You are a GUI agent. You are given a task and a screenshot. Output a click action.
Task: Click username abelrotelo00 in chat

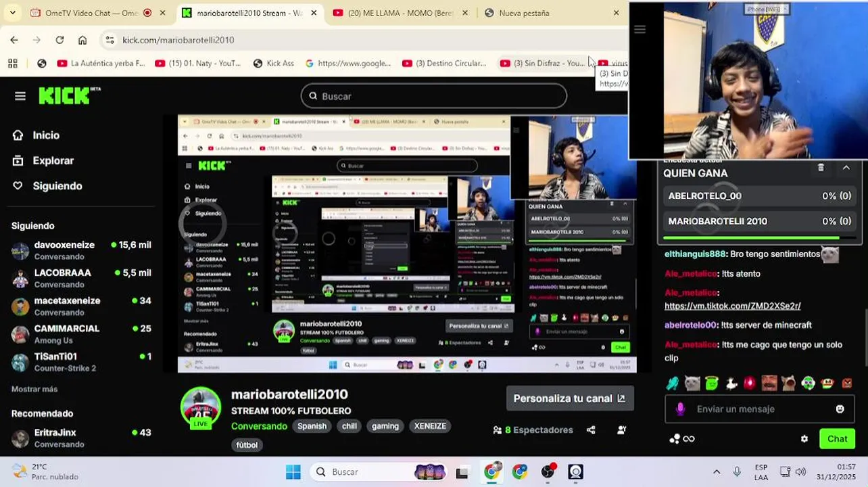point(691,325)
